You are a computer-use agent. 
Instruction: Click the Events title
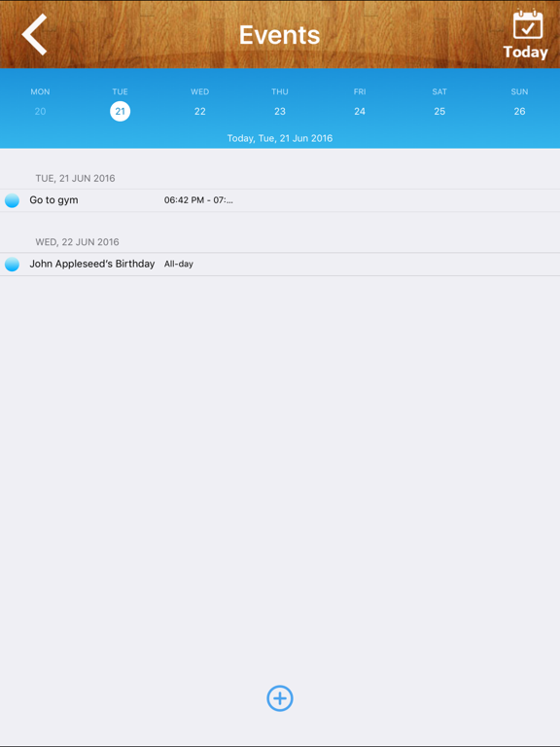[x=280, y=35]
